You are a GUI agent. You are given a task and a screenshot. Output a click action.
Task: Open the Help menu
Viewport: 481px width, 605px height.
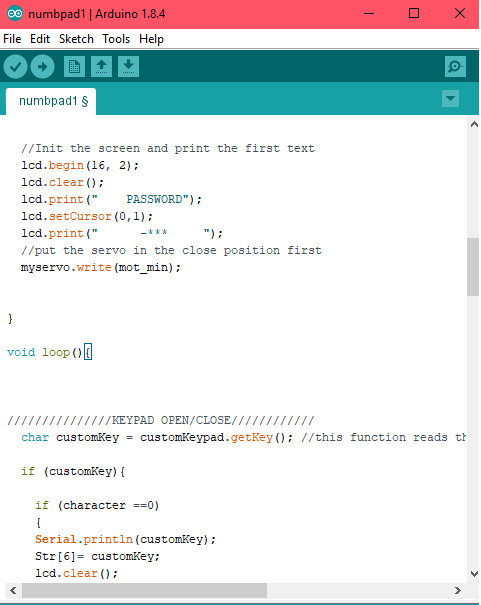(152, 39)
